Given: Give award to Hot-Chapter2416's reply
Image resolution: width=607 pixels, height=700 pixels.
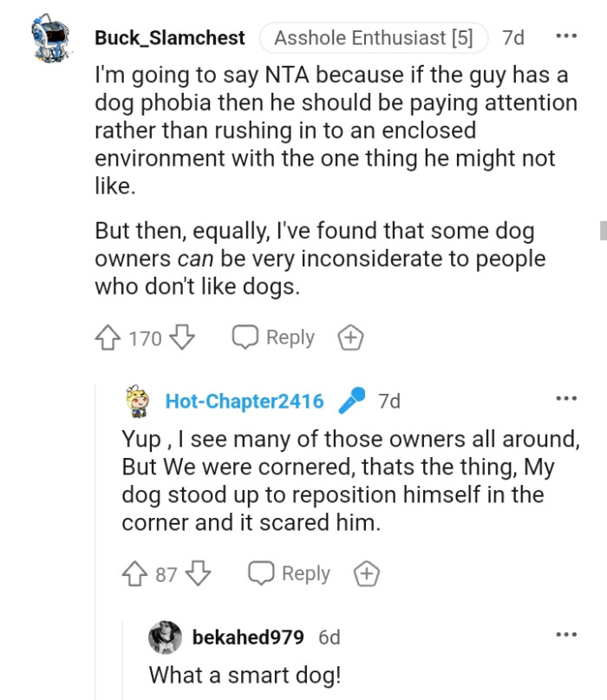Looking at the screenshot, I should click(x=367, y=573).
